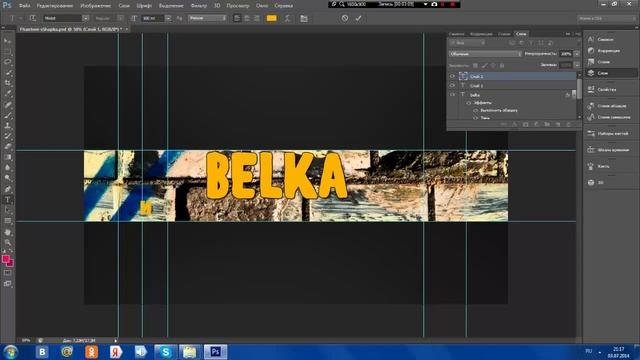Viewport: 640px width, 360px height.
Task: Select the History Brush tool
Action: coord(7,136)
